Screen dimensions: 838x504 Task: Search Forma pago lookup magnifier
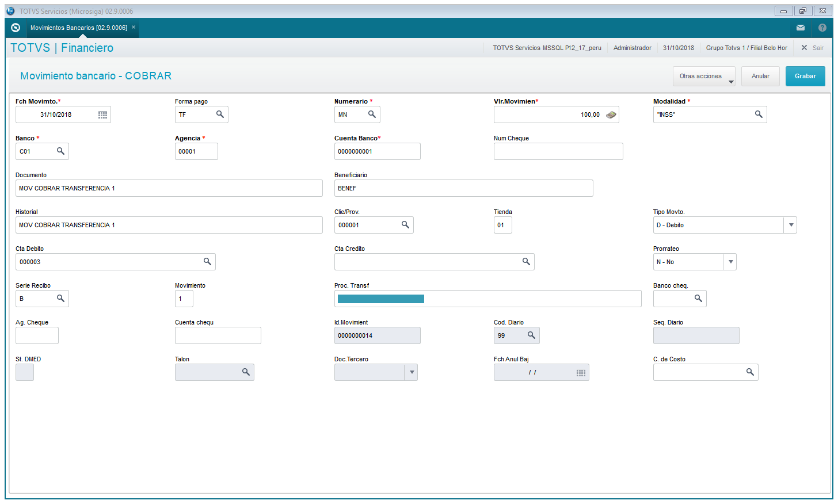click(x=220, y=114)
